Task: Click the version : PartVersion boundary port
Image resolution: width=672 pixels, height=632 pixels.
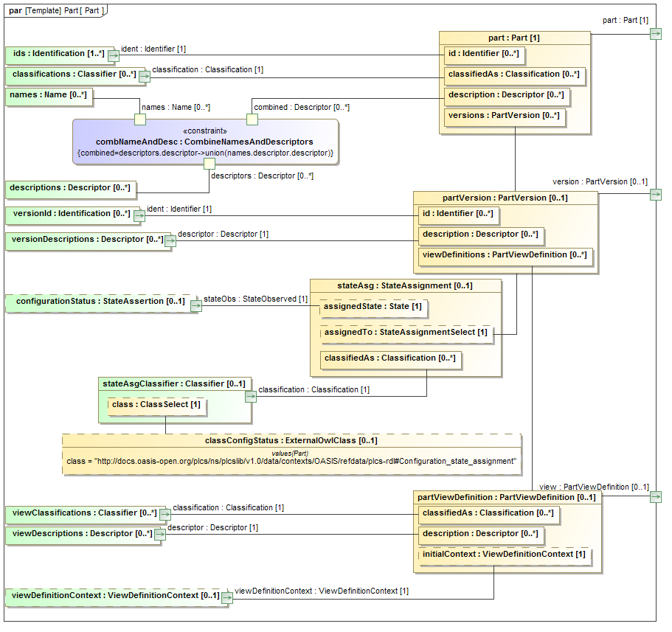Action: point(656,195)
